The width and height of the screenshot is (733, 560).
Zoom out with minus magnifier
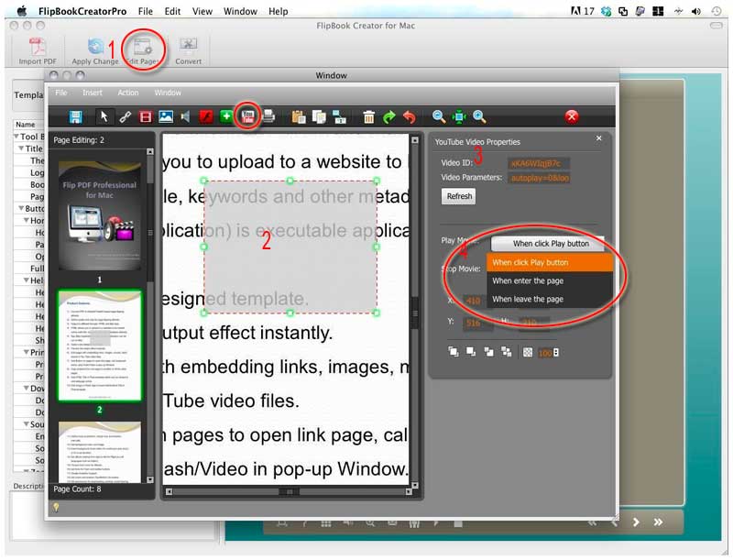tap(439, 116)
